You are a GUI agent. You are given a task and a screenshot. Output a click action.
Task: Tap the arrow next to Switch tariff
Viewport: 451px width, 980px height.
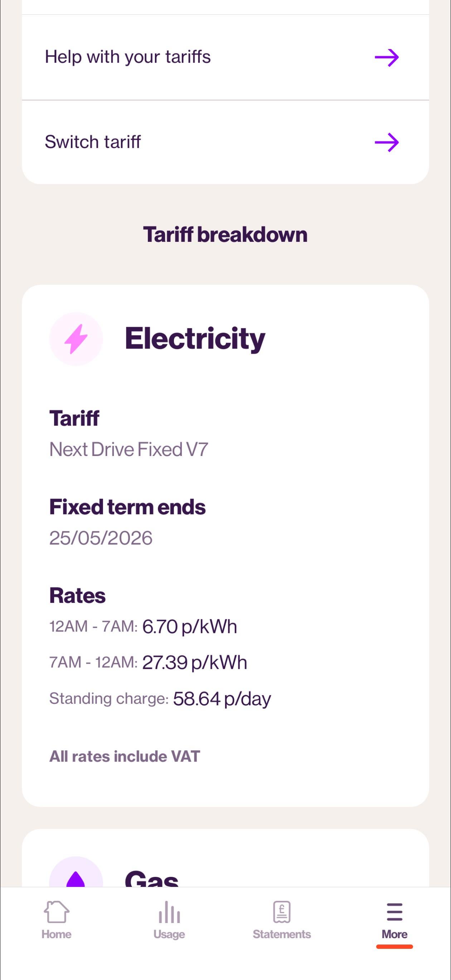click(386, 142)
